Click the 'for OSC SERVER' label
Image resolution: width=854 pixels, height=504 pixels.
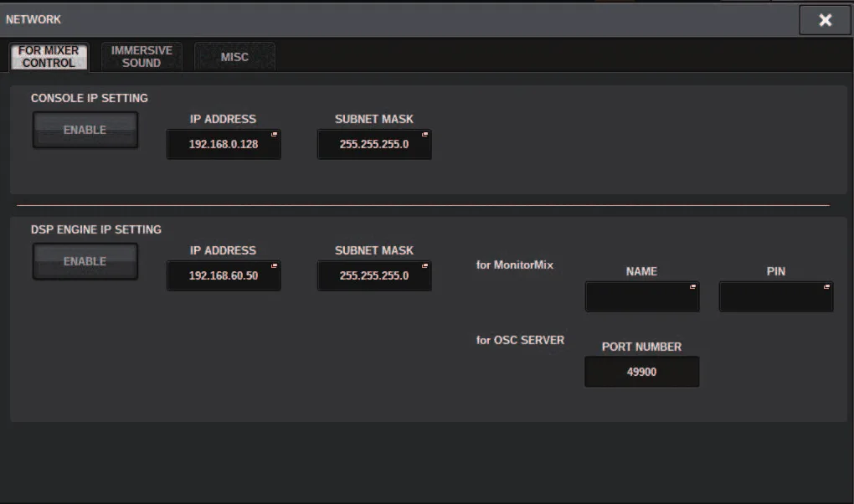click(x=520, y=340)
